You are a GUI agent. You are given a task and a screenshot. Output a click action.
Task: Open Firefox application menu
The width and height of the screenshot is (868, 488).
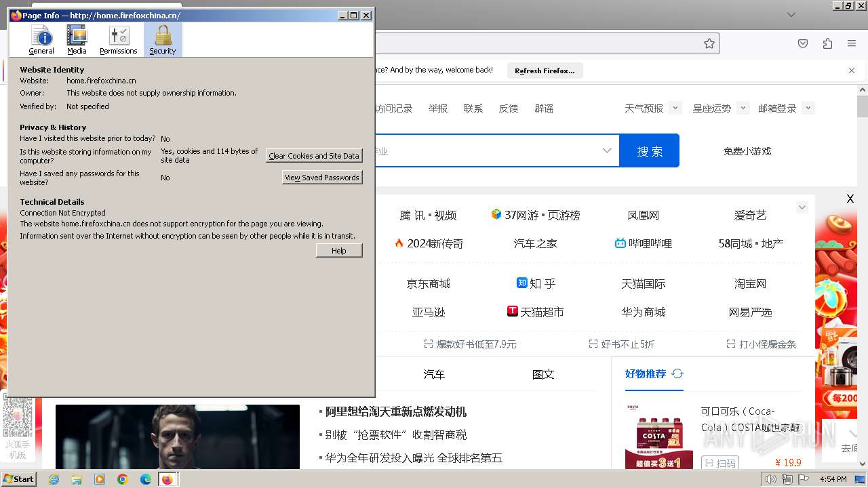(852, 43)
